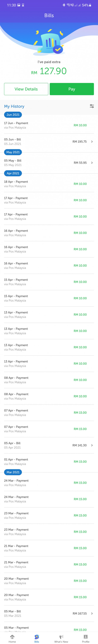Click the green Pay button

[x=72, y=89]
